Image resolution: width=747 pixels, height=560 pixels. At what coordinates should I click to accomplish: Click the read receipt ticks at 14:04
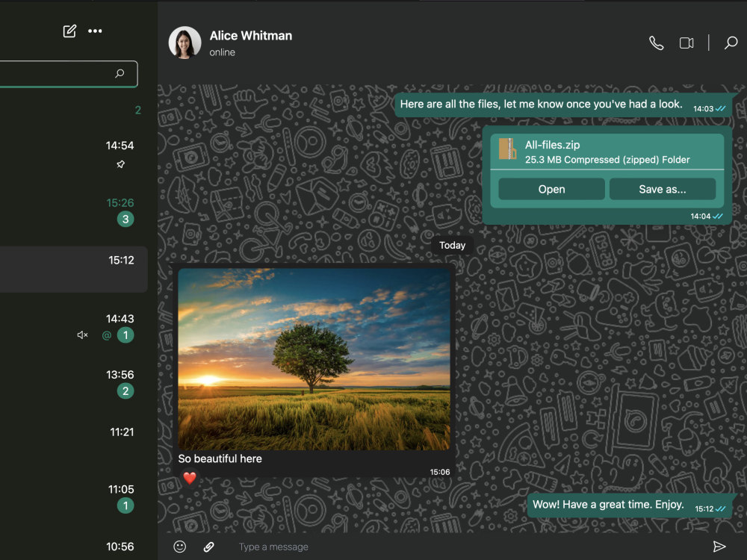[x=717, y=217]
